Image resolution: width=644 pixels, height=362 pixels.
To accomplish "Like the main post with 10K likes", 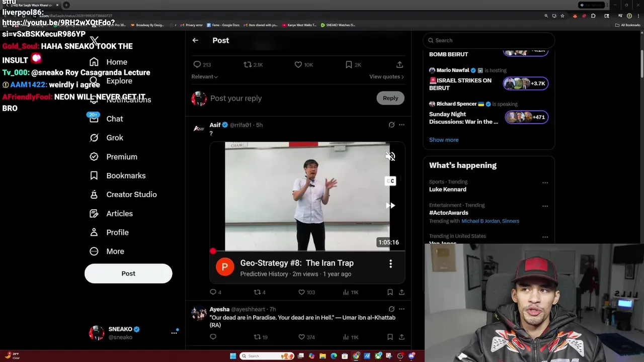I will pyautogui.click(x=303, y=65).
